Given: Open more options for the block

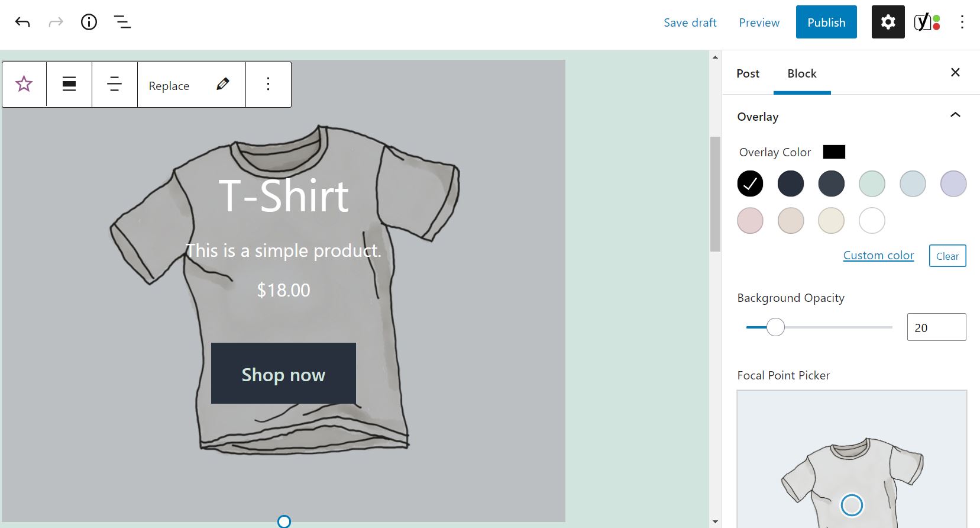Looking at the screenshot, I should tap(268, 84).
